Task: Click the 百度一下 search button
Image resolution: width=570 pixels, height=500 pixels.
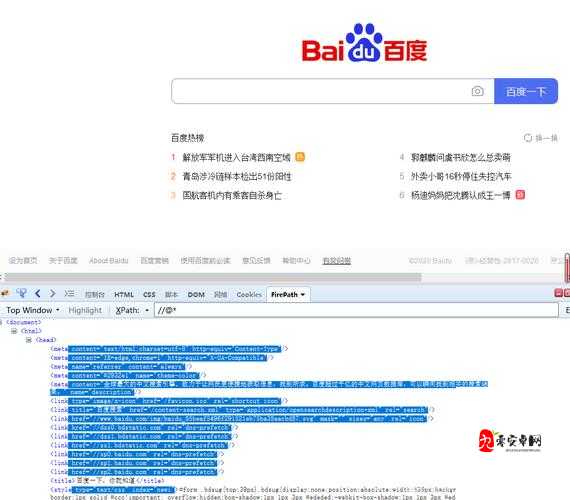Action: pos(526,91)
